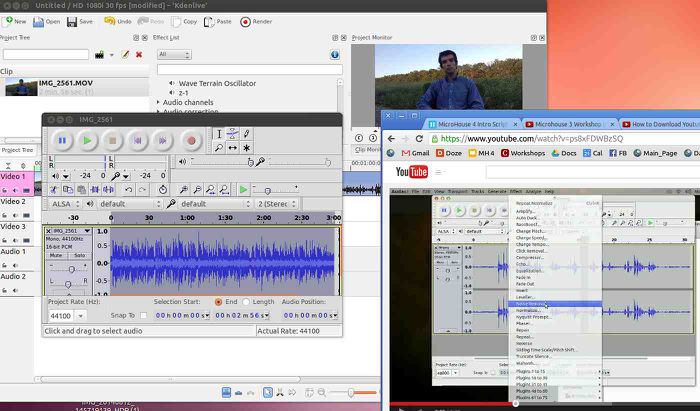Select Audacity's Multi-tool asterisk
This screenshot has height=411, width=700.
pos(246,148)
